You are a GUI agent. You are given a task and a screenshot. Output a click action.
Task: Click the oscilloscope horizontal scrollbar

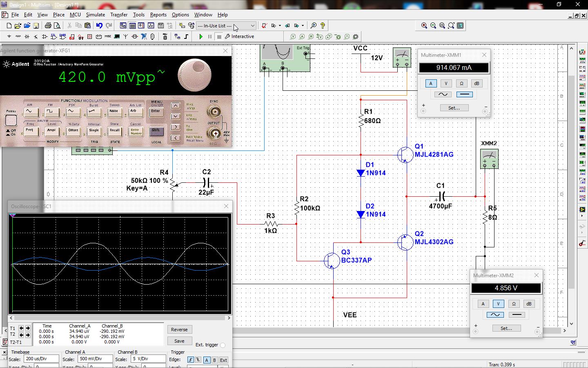[120, 318]
